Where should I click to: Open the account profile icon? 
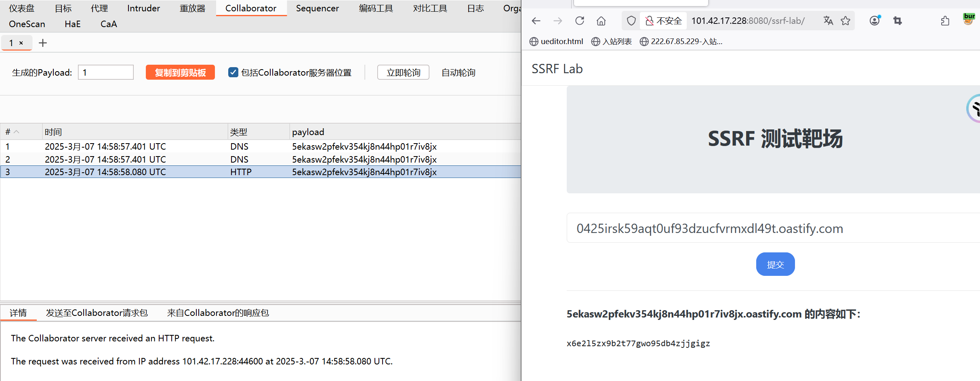(x=875, y=21)
